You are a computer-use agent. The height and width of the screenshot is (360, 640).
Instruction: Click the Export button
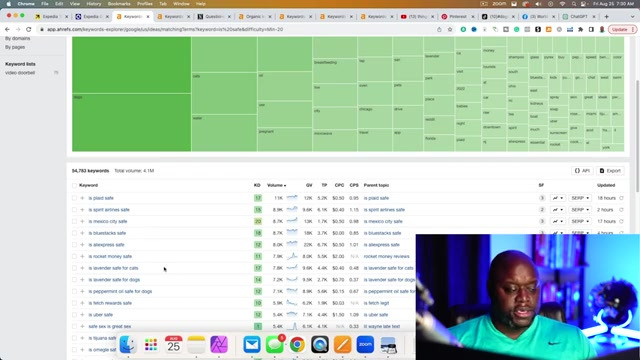tap(610, 171)
